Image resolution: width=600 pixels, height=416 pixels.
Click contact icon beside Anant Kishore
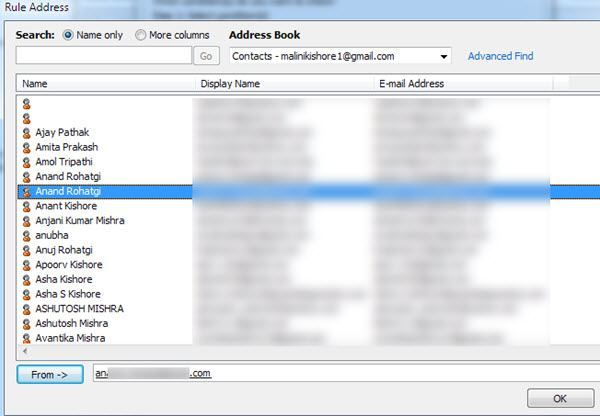click(x=26, y=206)
